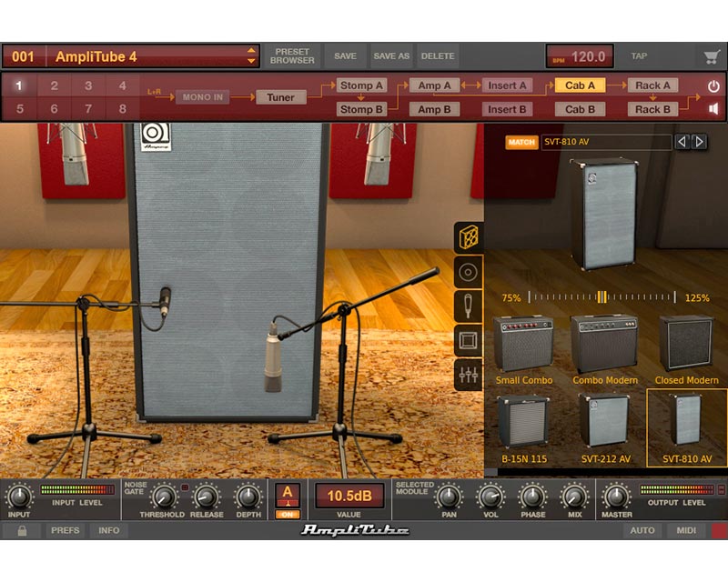Select previous cabinet with left arrow
Screen dimensions: 728x582
(682, 142)
